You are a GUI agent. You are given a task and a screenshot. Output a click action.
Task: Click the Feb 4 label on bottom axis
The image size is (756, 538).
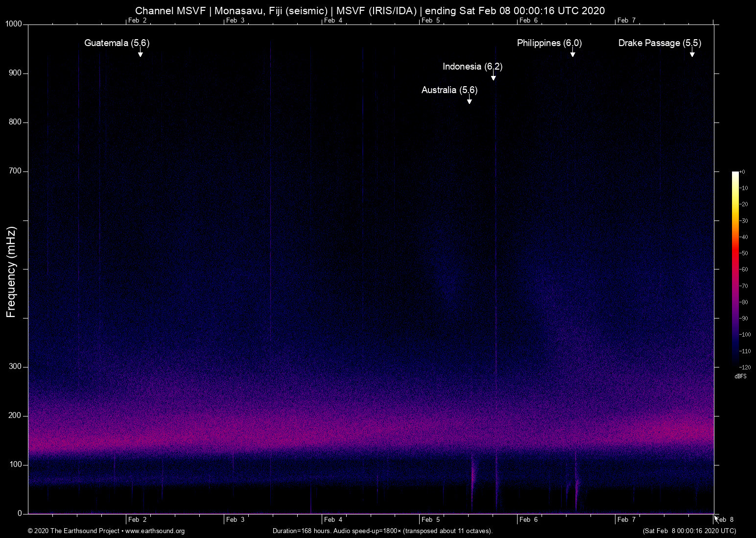[333, 519]
